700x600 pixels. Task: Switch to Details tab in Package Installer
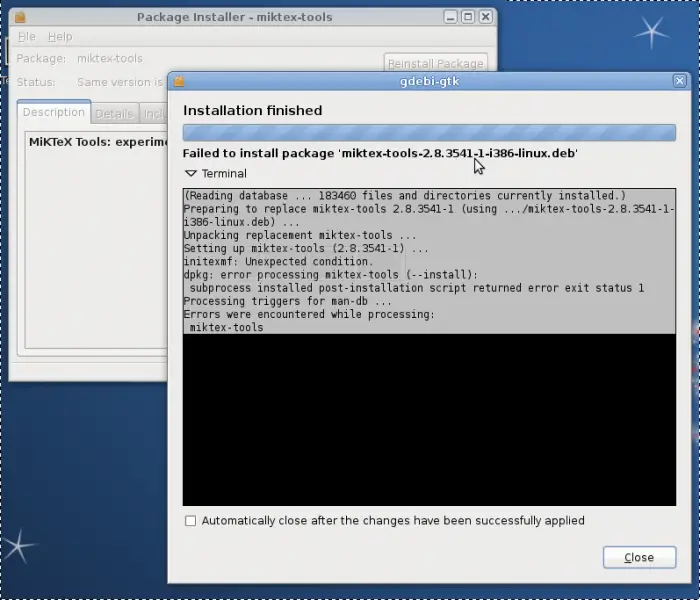pyautogui.click(x=114, y=114)
